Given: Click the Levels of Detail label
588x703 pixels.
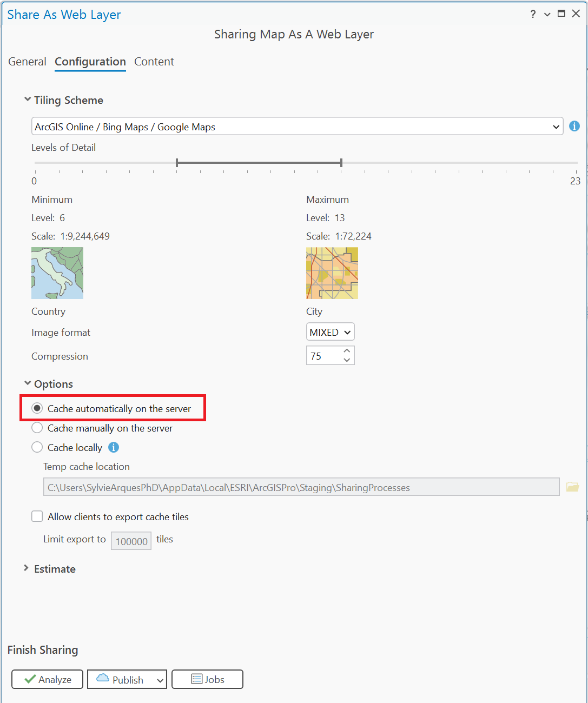Looking at the screenshot, I should [63, 148].
